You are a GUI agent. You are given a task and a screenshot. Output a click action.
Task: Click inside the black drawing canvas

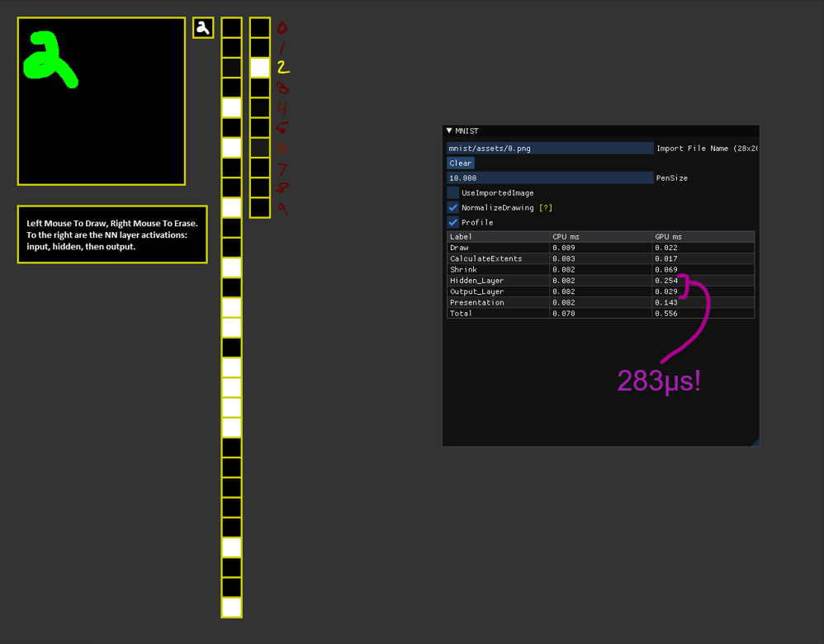click(x=99, y=99)
